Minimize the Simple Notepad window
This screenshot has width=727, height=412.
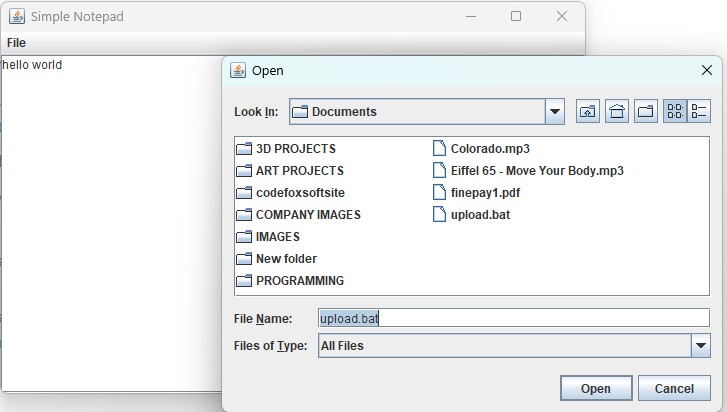[x=471, y=16]
